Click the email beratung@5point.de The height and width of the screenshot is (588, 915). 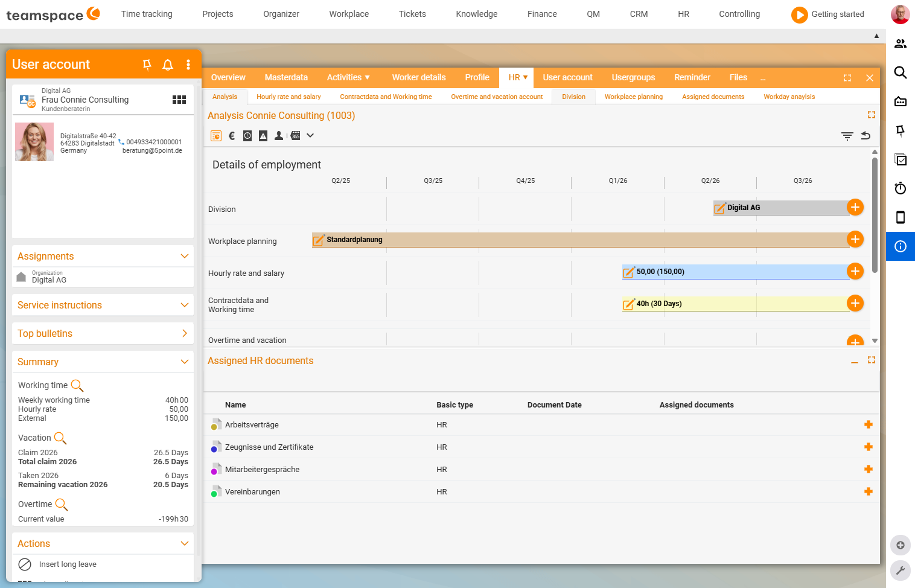152,151
